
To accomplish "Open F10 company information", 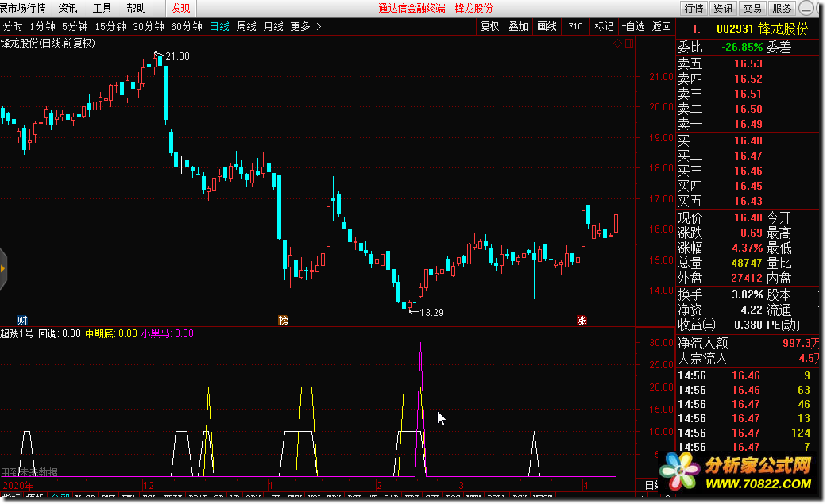I will 575,26.
